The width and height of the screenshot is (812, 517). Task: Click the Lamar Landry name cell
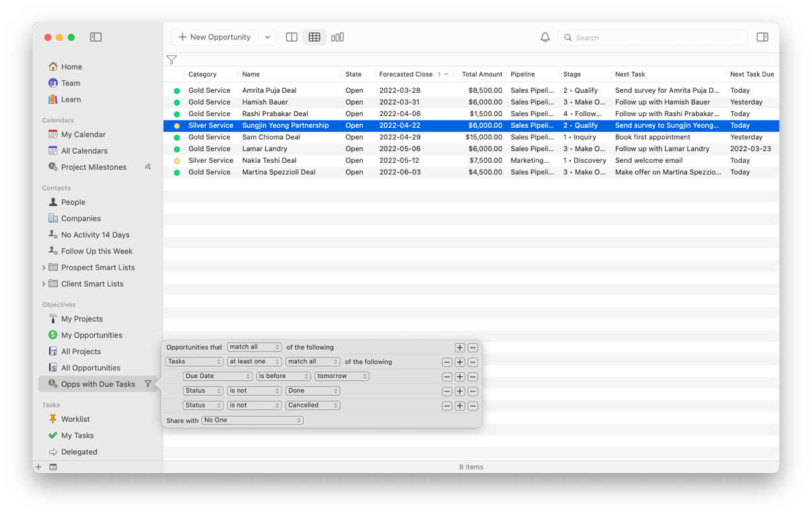pyautogui.click(x=265, y=149)
